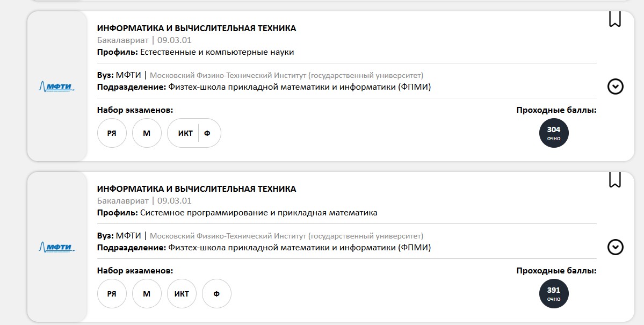Bookmark the Системное программирование program card
Image resolution: width=644 pixels, height=325 pixels.
click(614, 180)
